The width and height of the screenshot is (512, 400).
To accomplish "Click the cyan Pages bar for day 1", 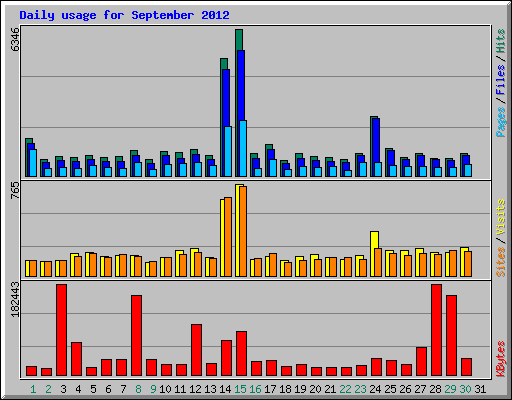I will [x=33, y=163].
